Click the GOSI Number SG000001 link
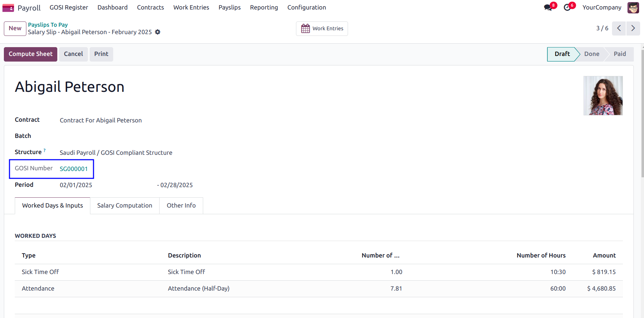This screenshot has height=318, width=644. [x=74, y=169]
